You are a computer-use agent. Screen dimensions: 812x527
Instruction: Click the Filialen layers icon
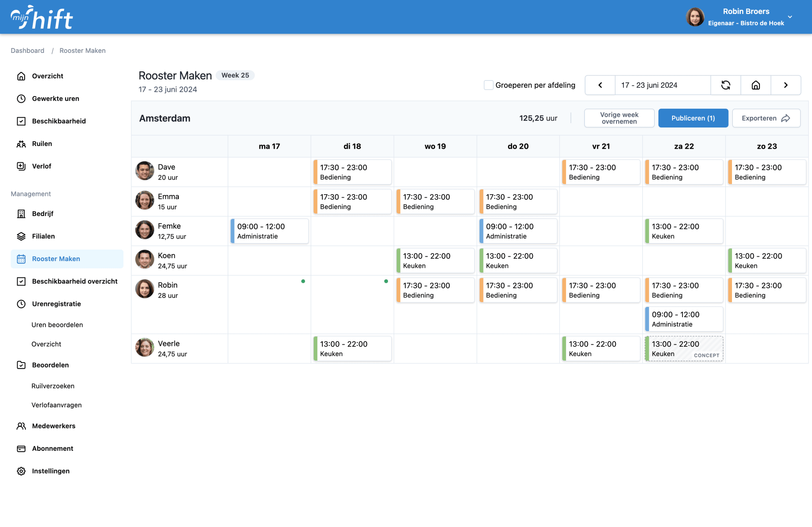point(21,236)
